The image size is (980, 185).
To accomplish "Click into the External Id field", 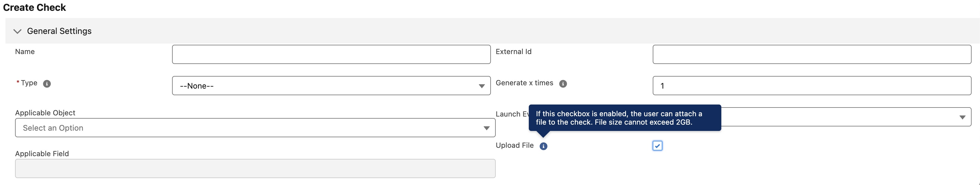I will (x=812, y=54).
